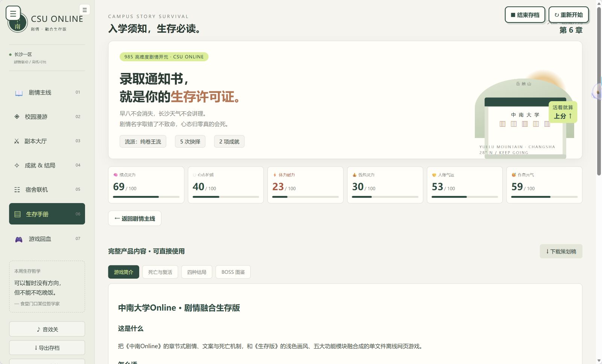
Task: Click the 第 6 章 chapter label
Action: click(x=571, y=30)
